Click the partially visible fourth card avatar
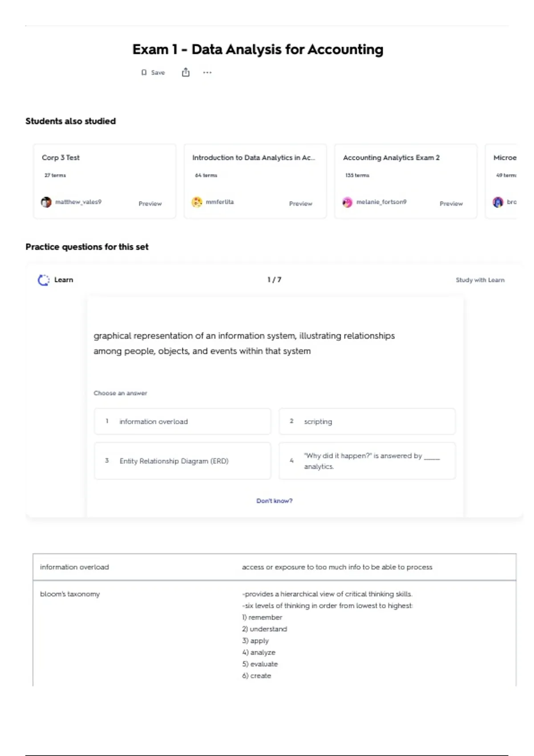534x756 pixels. tap(498, 202)
